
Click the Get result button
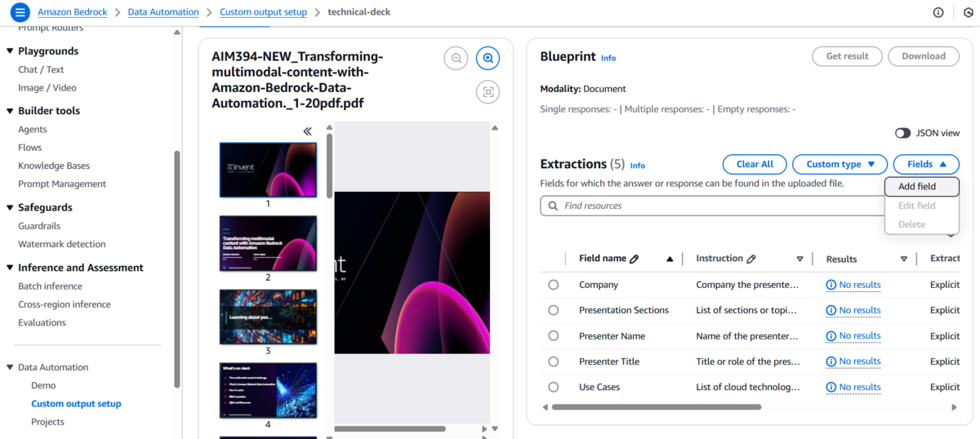(x=847, y=56)
